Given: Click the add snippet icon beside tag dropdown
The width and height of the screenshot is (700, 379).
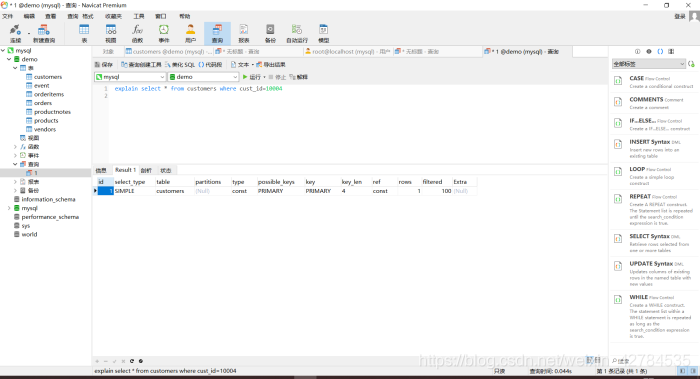Looking at the screenshot, I should click(692, 64).
